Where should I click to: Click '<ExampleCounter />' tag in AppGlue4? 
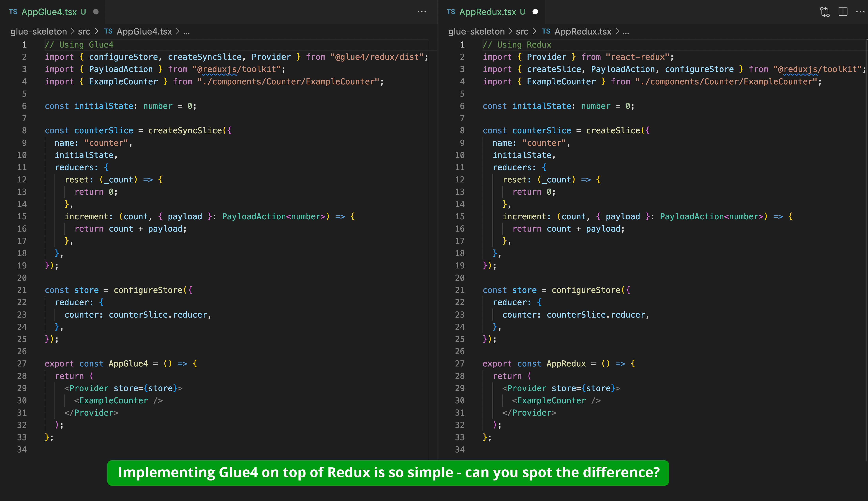[x=118, y=401]
